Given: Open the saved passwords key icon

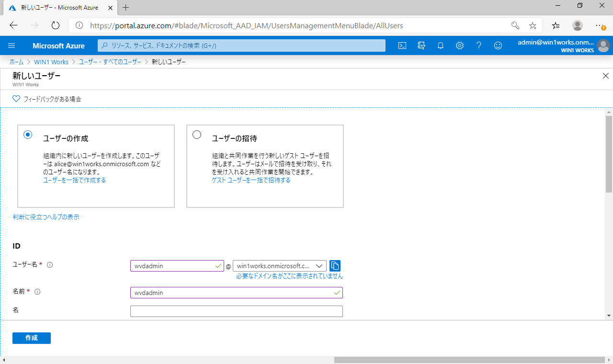Looking at the screenshot, I should coord(515,25).
